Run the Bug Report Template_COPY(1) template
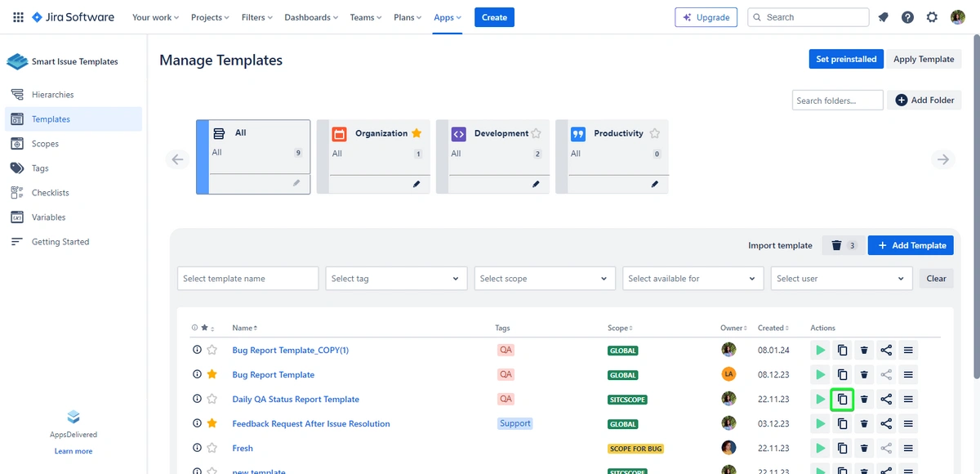This screenshot has width=980, height=474. pyautogui.click(x=820, y=350)
